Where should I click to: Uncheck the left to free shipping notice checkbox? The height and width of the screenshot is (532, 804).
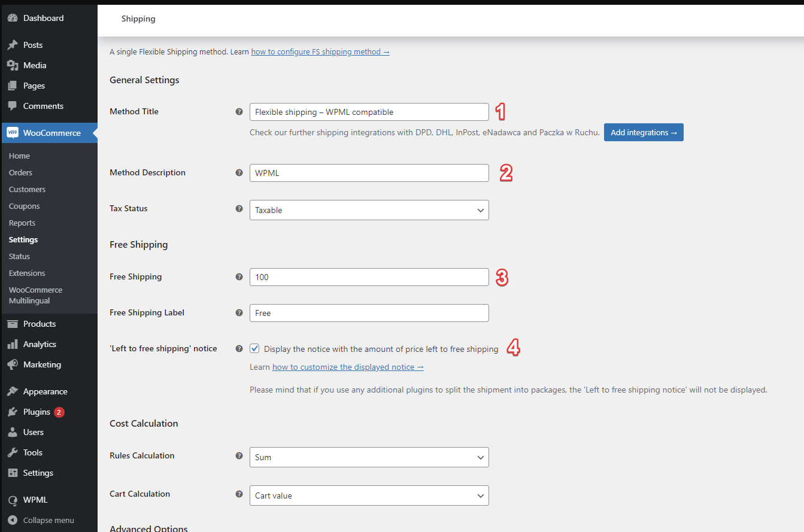tap(255, 348)
